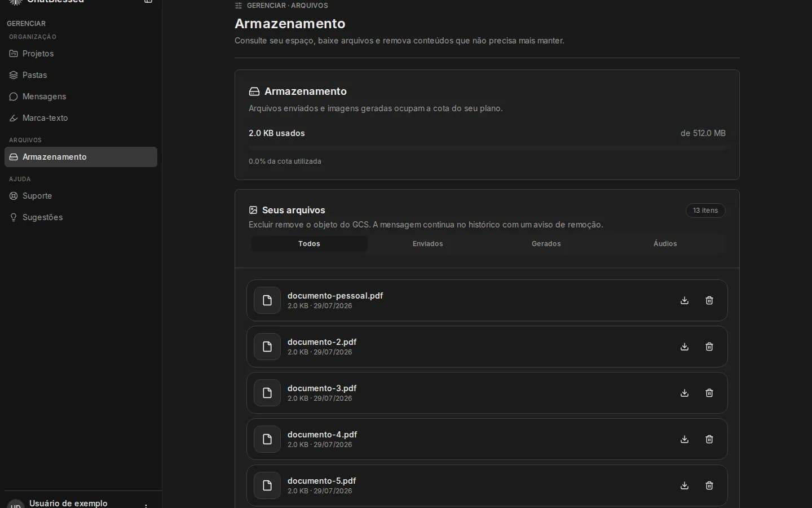812x508 pixels.
Task: Open Sugestões in sidebar
Action: pyautogui.click(x=81, y=217)
